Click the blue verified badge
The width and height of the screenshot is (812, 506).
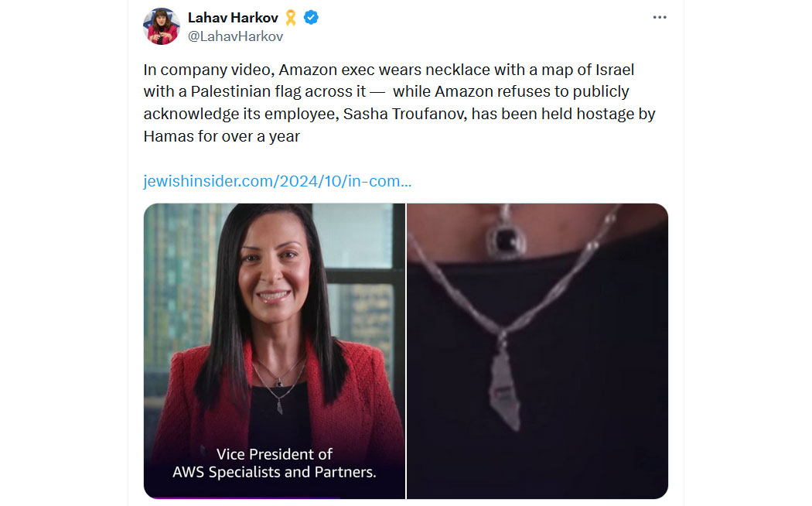coord(311,18)
